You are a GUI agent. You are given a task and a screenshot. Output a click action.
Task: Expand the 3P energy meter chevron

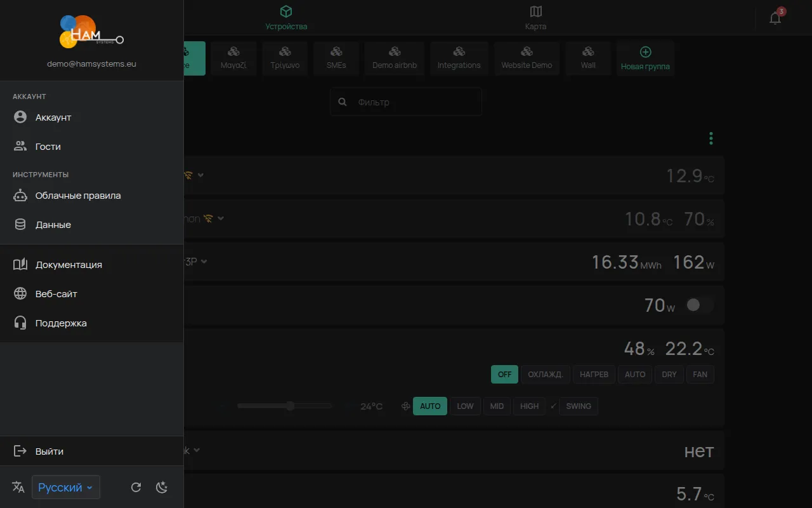204,262
